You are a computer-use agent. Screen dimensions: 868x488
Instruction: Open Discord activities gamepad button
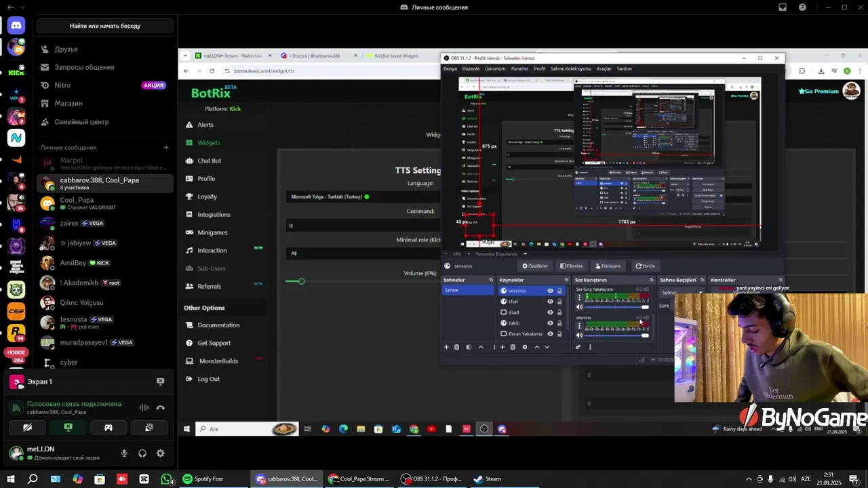point(108,427)
